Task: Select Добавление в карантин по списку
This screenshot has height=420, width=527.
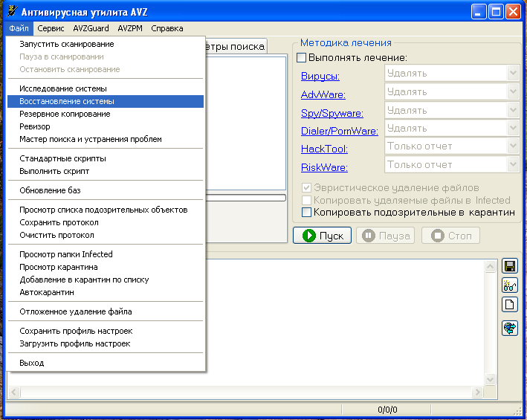Action: [106, 280]
